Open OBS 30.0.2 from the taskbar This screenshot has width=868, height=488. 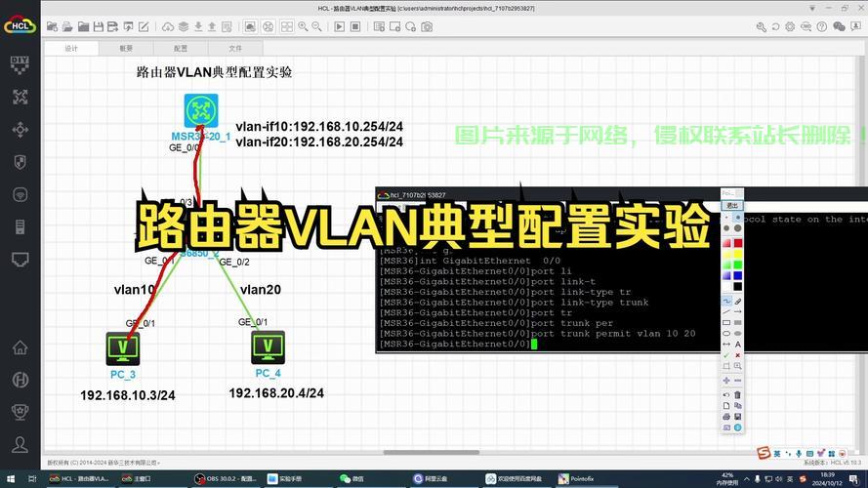point(226,478)
